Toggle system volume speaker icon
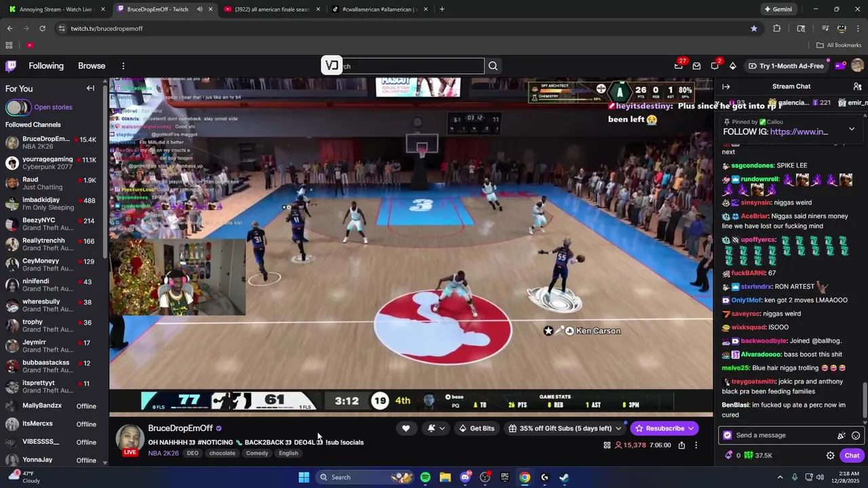The height and width of the screenshot is (488, 868). (821, 477)
